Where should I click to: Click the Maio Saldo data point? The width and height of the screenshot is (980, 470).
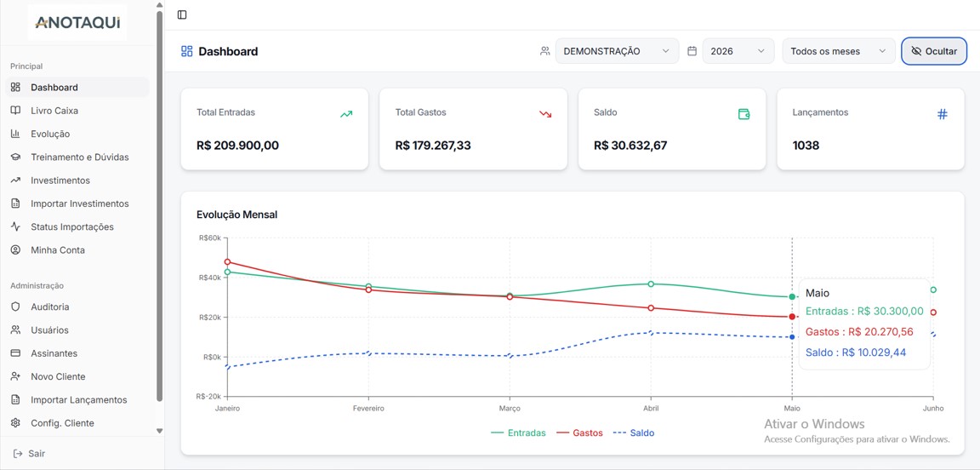[792, 336]
